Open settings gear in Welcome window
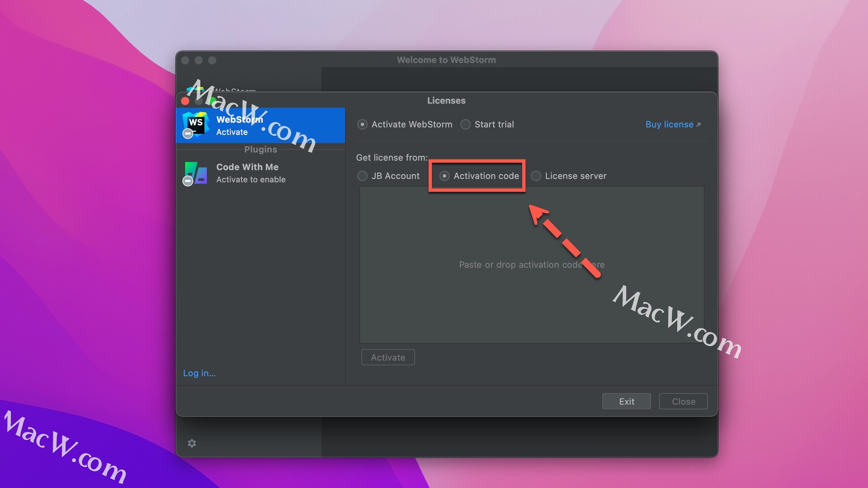868x488 pixels. pos(192,443)
